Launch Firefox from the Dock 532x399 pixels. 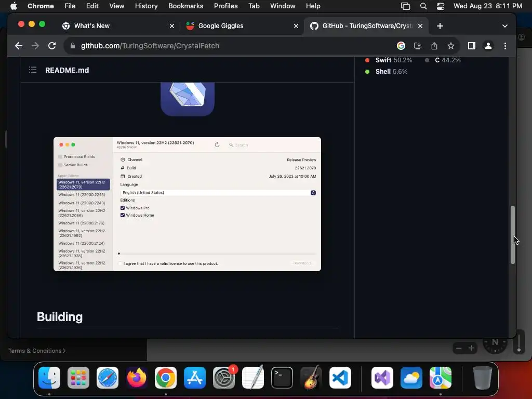tap(137, 378)
